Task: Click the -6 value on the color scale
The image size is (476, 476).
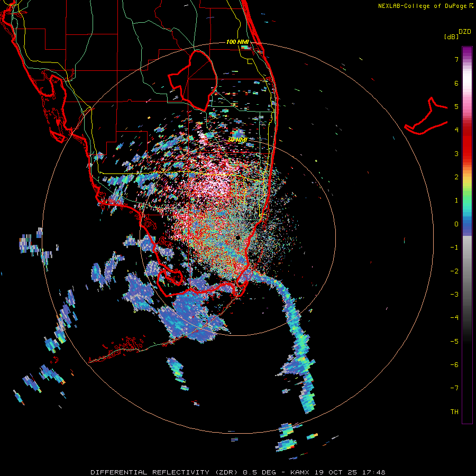Action: [x=454, y=364]
